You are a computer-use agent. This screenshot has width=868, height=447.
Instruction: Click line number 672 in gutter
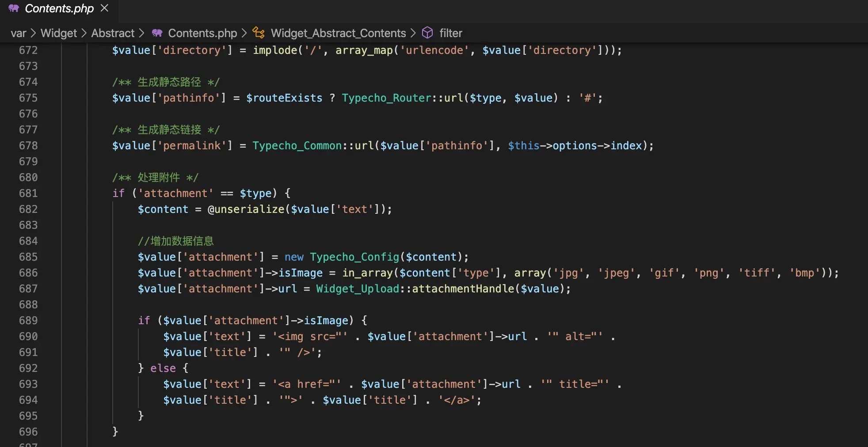[28, 50]
